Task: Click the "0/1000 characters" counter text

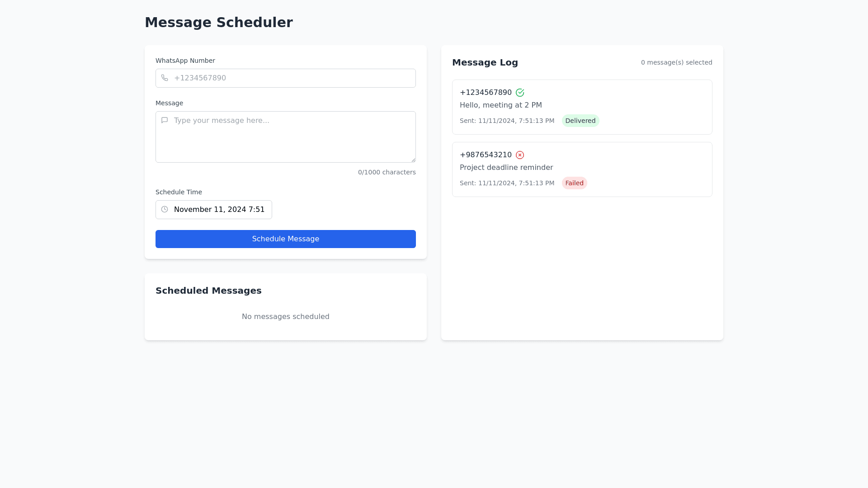Action: (387, 172)
